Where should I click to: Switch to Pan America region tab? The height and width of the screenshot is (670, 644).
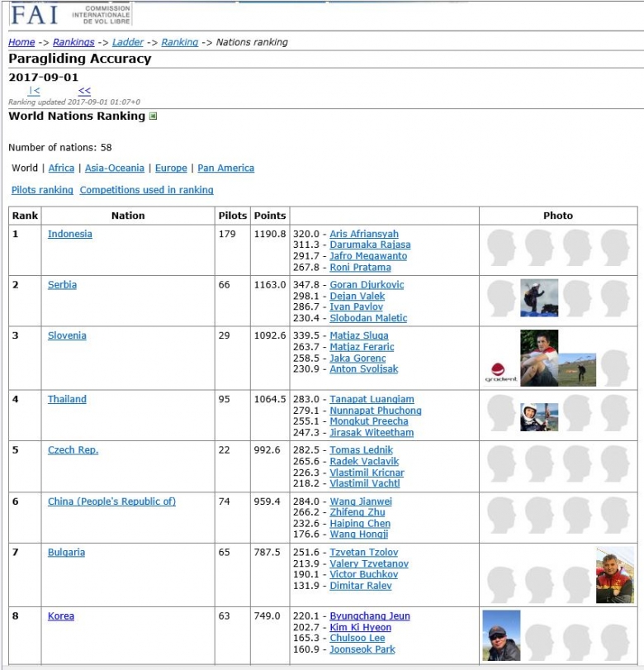coord(226,168)
